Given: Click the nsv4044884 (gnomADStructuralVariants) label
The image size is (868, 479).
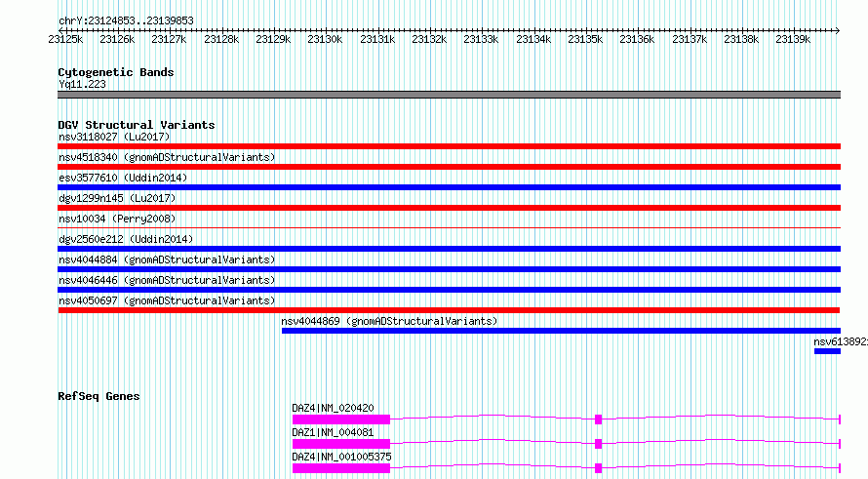Looking at the screenshot, I should coord(167,259).
